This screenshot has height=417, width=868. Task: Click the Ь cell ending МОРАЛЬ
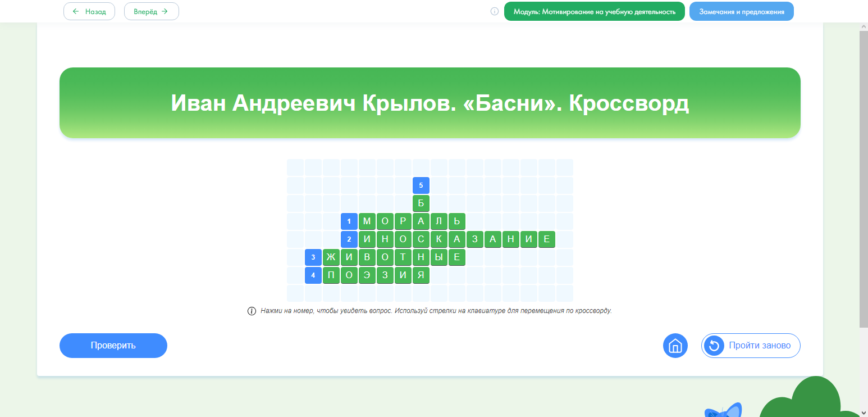point(456,221)
